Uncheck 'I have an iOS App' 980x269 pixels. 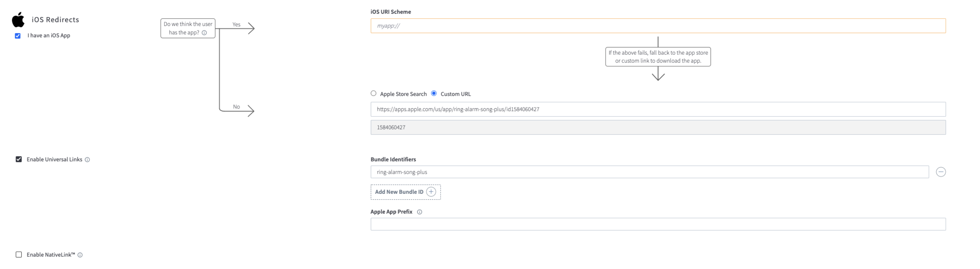coord(18,36)
